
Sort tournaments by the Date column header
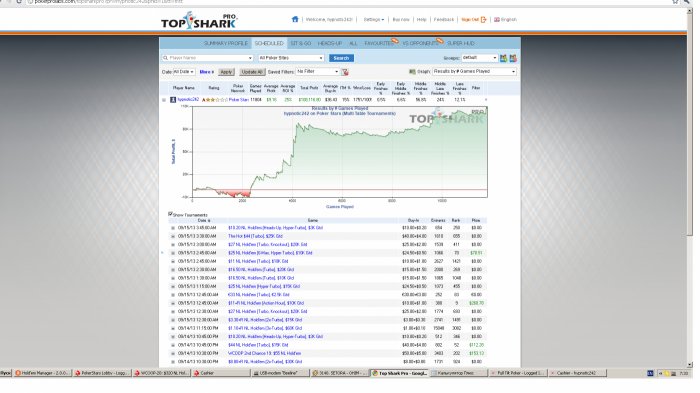coord(204,220)
